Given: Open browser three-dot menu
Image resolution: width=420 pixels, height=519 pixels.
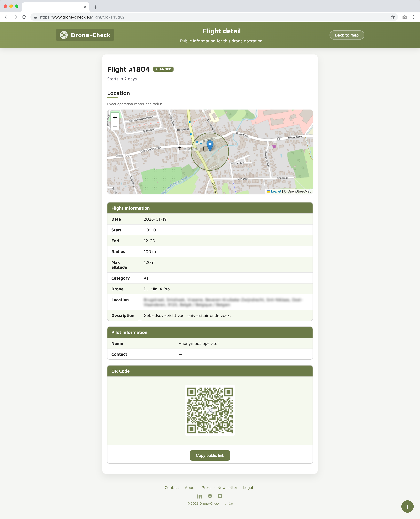Looking at the screenshot, I should click(413, 17).
